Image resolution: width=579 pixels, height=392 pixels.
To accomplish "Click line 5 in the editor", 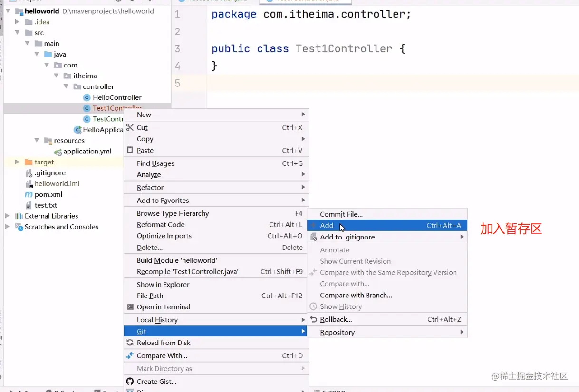I will pos(393,83).
